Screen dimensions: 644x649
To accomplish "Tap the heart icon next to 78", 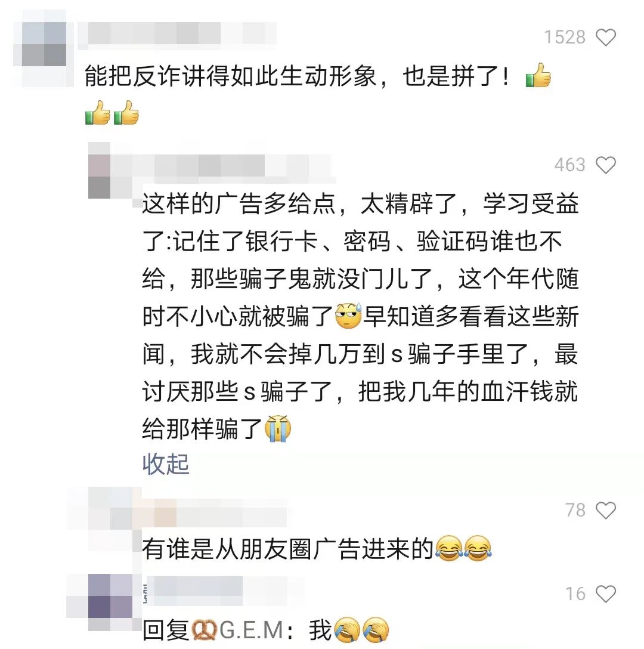I will 606,511.
